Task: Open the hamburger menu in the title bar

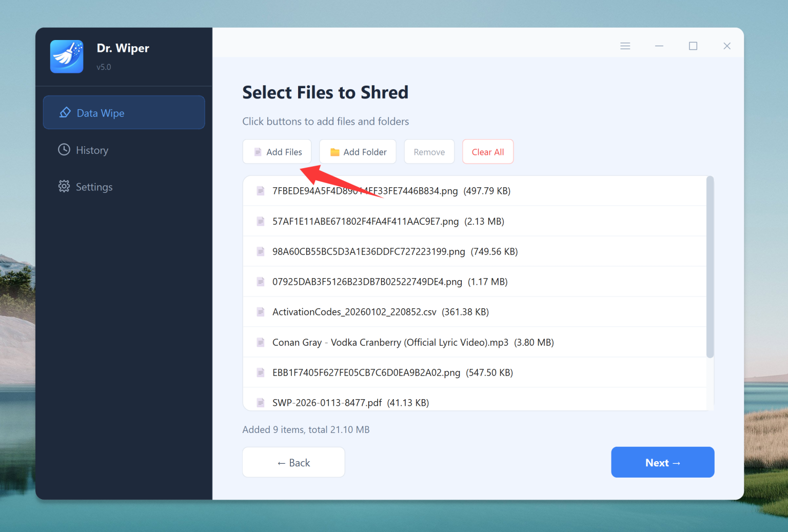Action: pos(625,46)
